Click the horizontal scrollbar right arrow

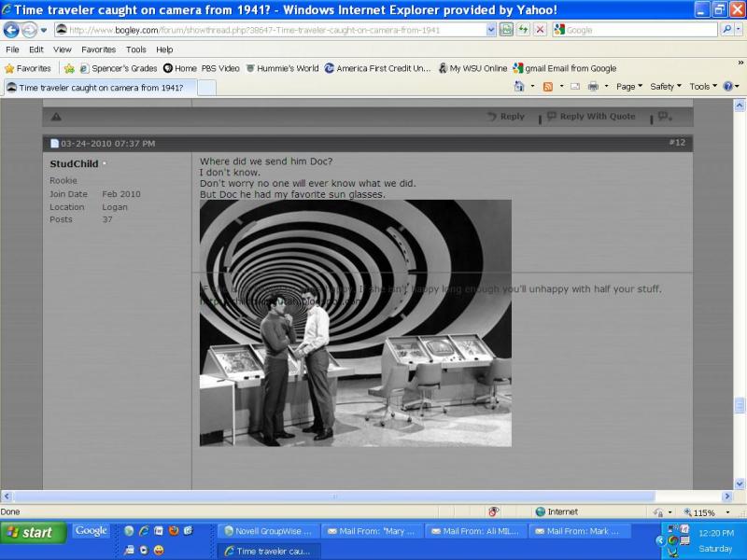[x=726, y=497]
